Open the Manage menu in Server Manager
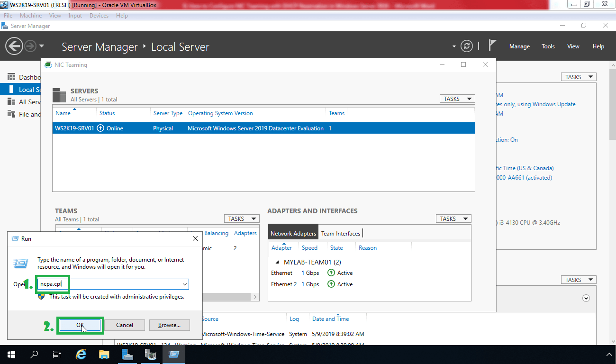Screen dimensions: 616x364 519,46
